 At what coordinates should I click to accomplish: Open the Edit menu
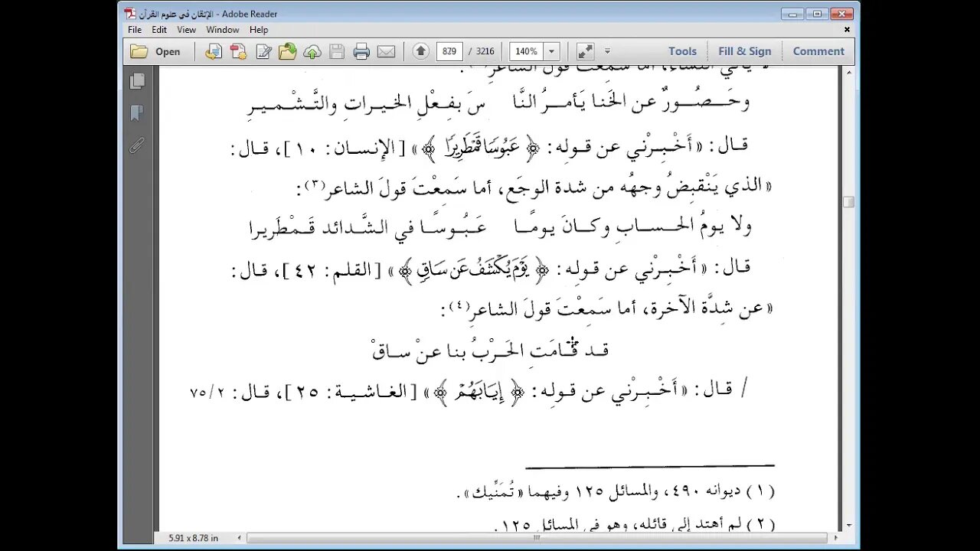[x=159, y=30]
